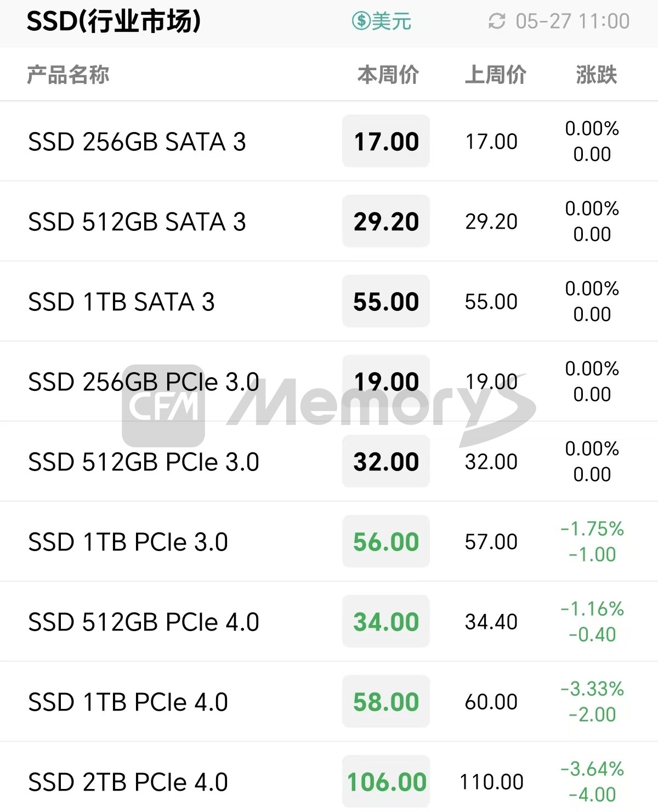This screenshot has height=812, width=658.
Task: Click the SSD(行业市场) title
Action: click(x=114, y=21)
